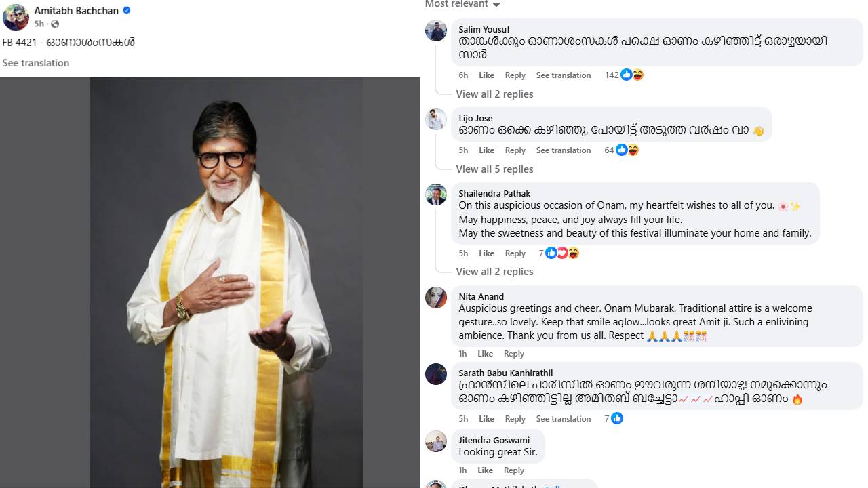Click See translation under the post caption

(x=36, y=63)
